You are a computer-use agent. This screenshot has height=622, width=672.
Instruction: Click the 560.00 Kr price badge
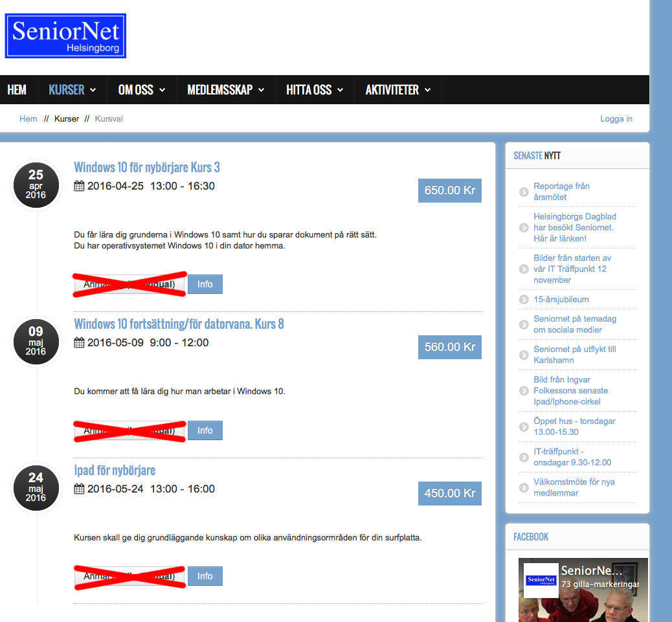pos(450,347)
